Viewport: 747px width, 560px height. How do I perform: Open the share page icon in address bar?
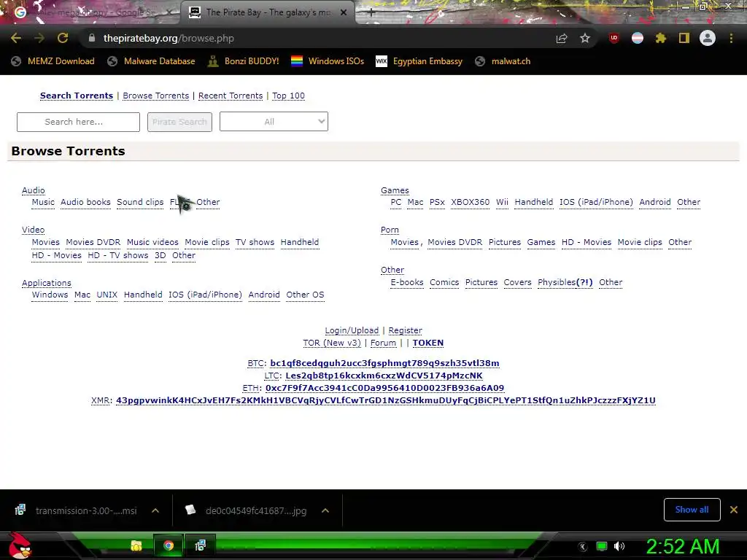pos(562,38)
